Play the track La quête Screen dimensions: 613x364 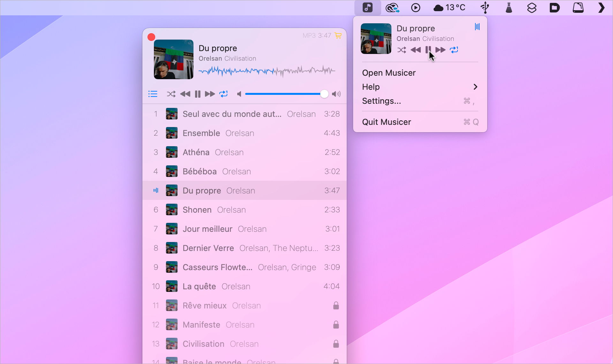coord(245,286)
